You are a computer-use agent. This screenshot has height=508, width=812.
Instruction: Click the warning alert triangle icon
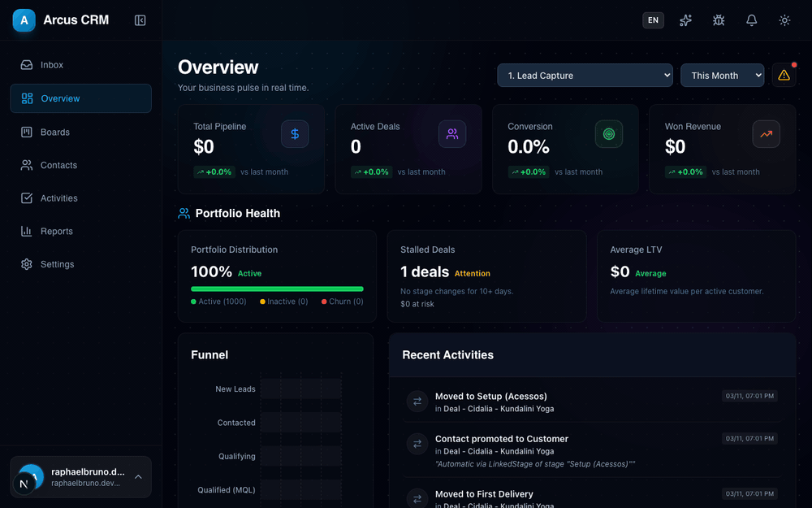click(784, 75)
